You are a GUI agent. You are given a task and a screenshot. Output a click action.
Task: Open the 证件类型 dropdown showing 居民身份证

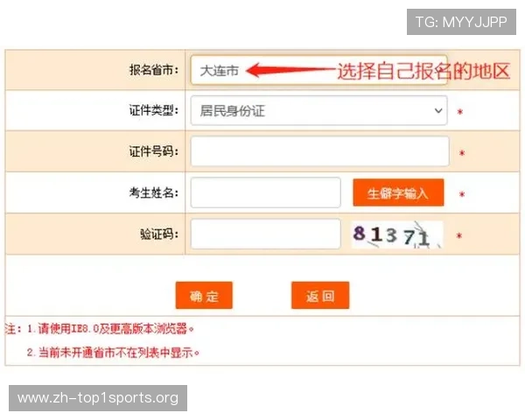click(318, 110)
